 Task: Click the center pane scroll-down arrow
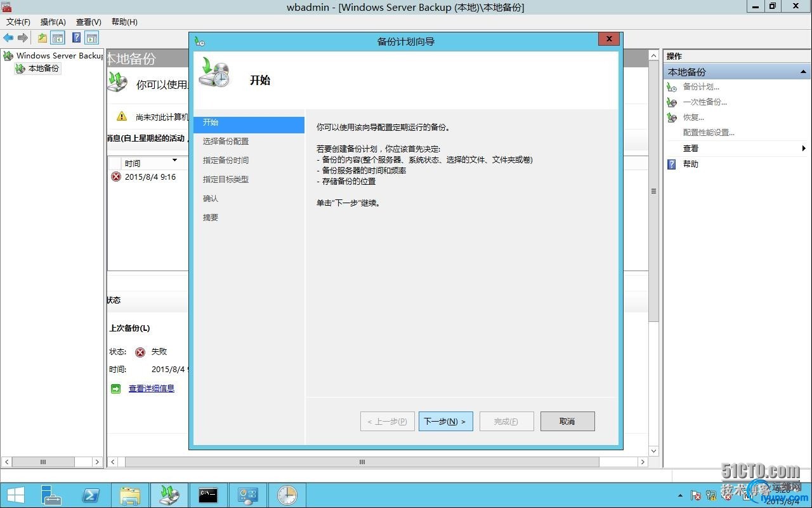tap(654, 451)
